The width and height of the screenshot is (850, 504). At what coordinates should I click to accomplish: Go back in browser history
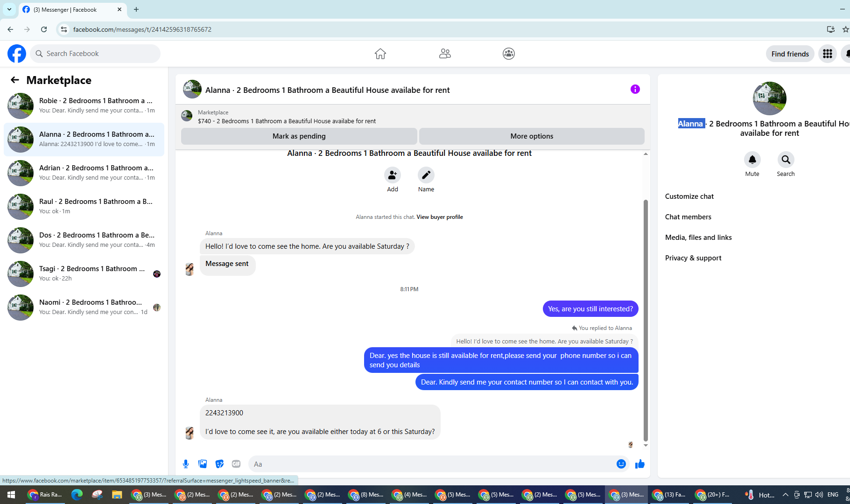click(10, 29)
